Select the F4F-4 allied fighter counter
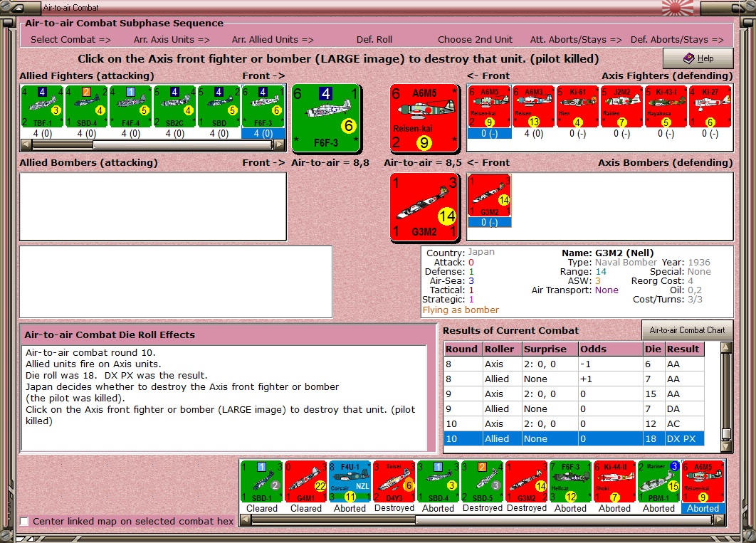The width and height of the screenshot is (756, 543). point(131,107)
